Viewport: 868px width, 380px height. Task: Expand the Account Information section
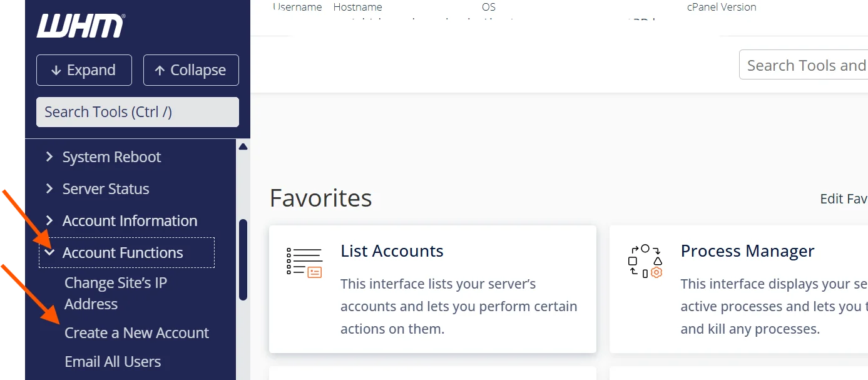coord(130,220)
